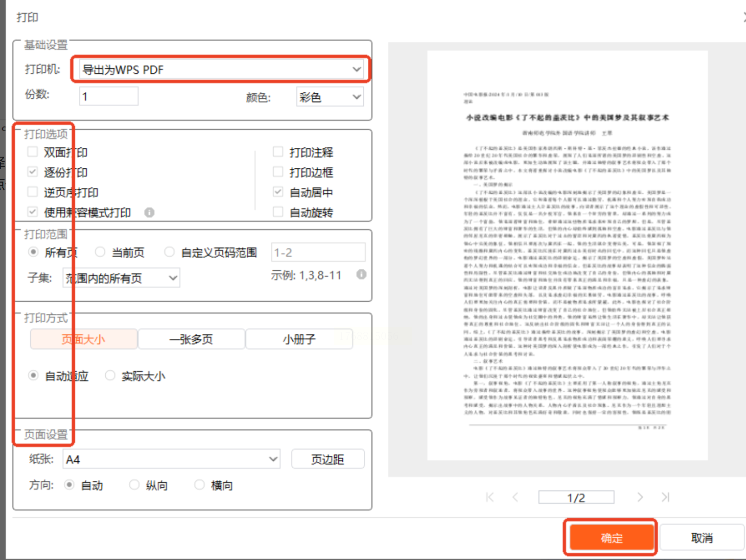Go to next preview page
Screen dimensions: 746x560
[640, 497]
